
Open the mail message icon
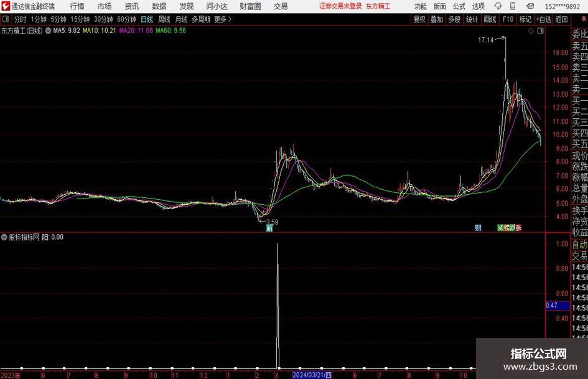pyautogui.click(x=530, y=6)
